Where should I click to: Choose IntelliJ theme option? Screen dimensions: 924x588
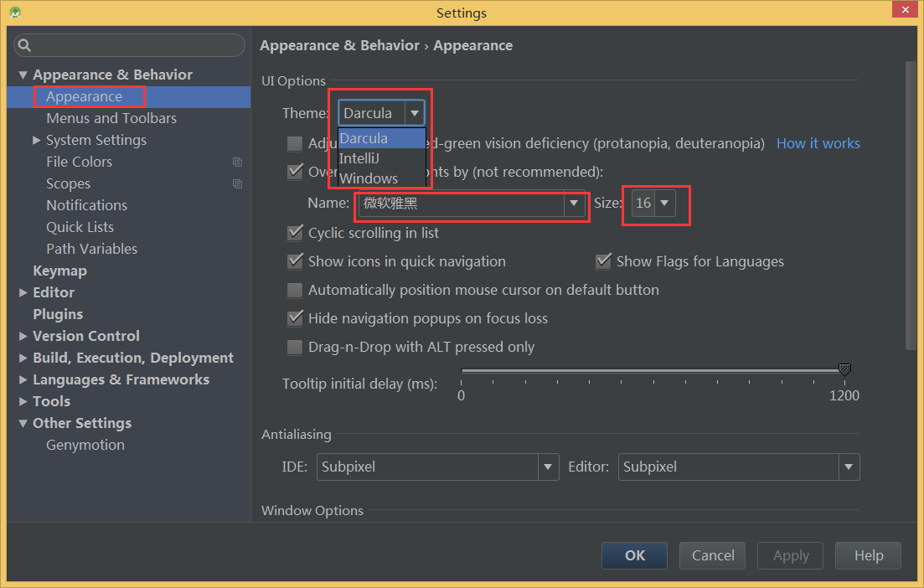tap(382, 158)
